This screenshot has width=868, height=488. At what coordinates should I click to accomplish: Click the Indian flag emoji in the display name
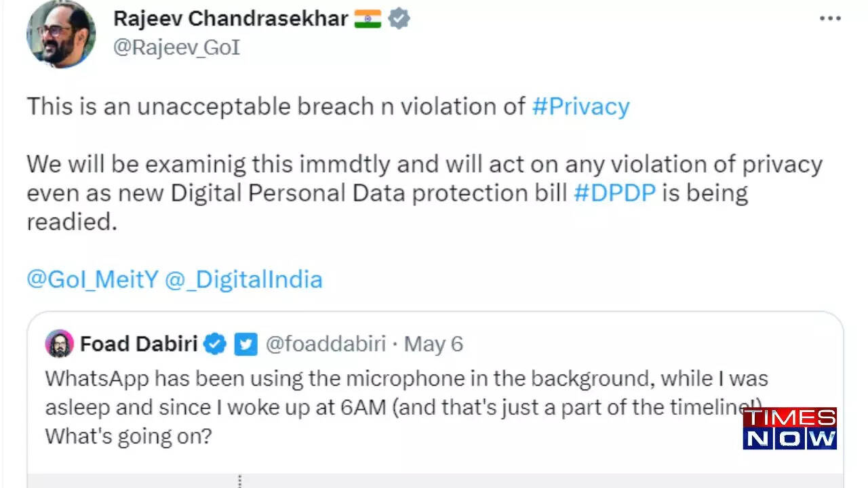pos(368,18)
